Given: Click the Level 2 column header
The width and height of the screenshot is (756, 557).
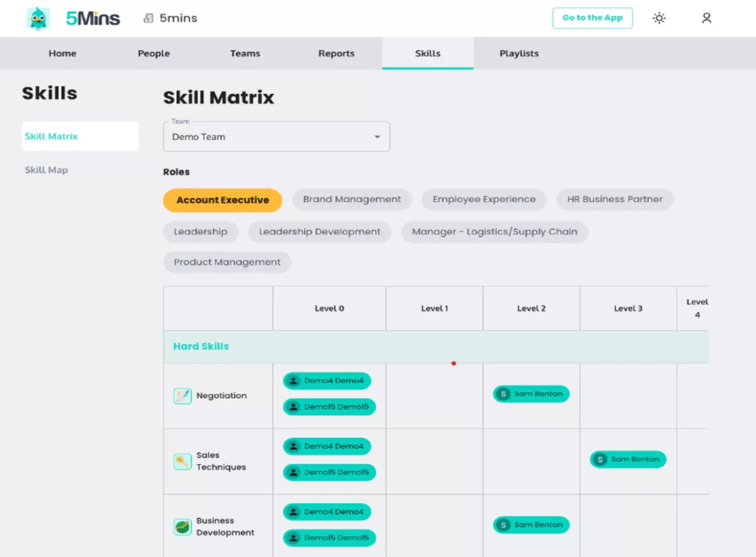Looking at the screenshot, I should 531,309.
